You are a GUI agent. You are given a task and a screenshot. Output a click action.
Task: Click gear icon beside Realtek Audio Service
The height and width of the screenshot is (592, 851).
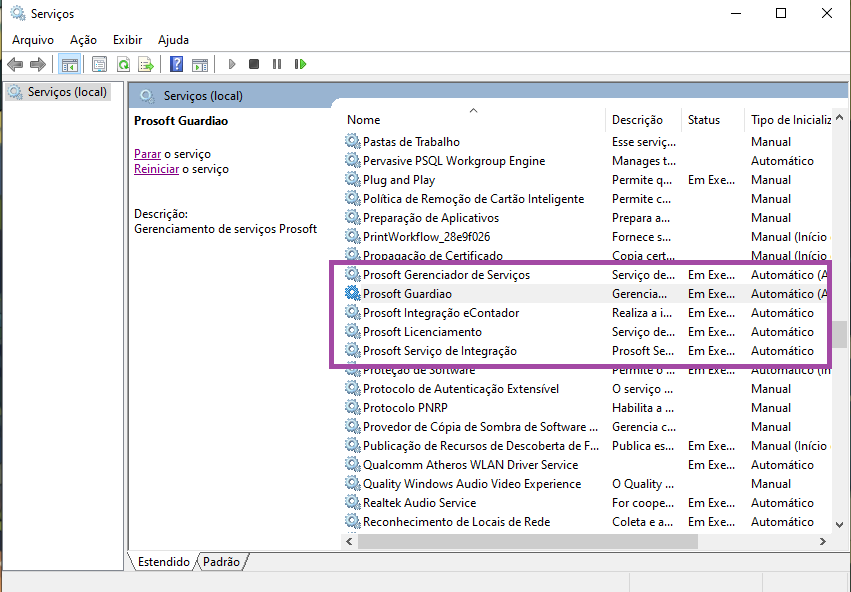(x=353, y=502)
